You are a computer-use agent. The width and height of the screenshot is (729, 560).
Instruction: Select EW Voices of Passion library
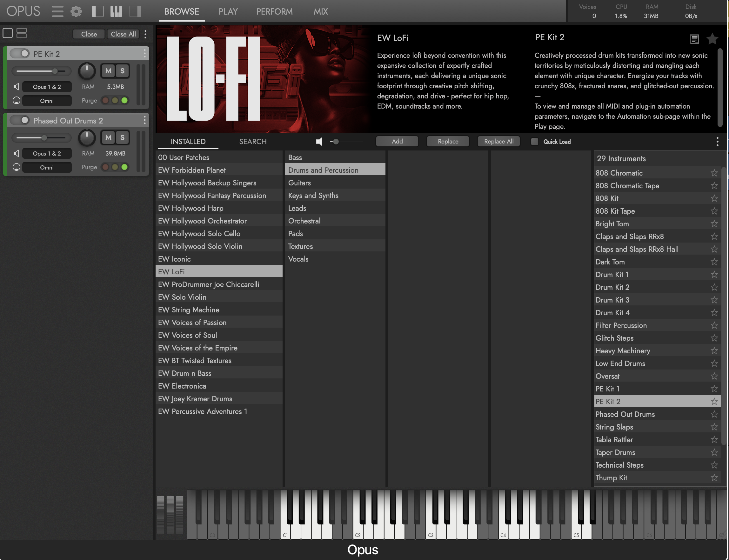[x=219, y=322]
